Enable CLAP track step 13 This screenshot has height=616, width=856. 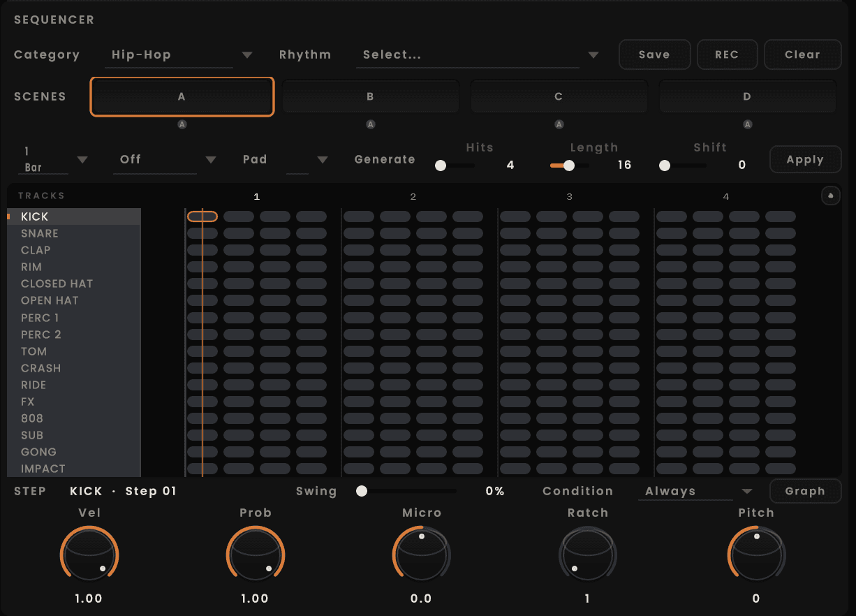point(672,250)
